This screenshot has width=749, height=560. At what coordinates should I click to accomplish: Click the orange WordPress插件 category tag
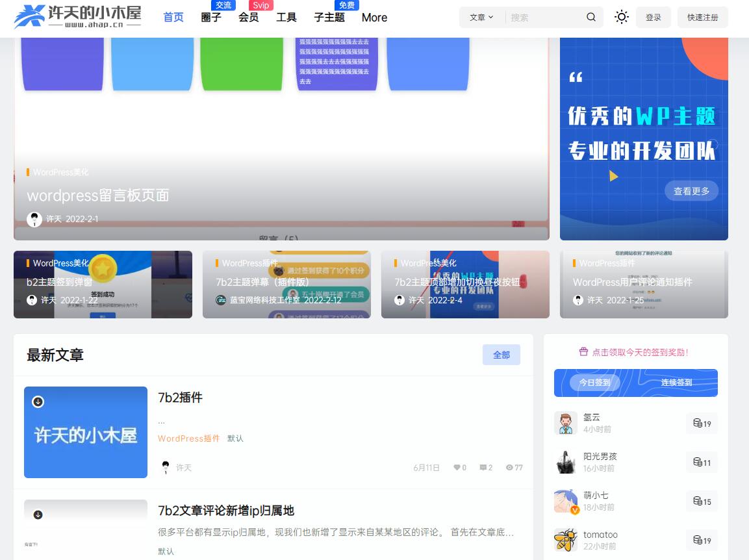[188, 439]
